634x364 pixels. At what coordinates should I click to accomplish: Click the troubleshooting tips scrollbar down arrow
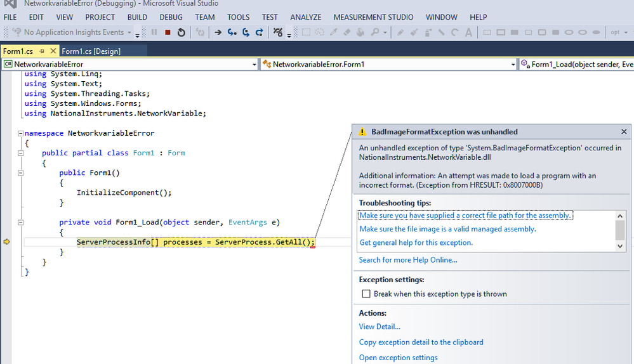pyautogui.click(x=620, y=246)
